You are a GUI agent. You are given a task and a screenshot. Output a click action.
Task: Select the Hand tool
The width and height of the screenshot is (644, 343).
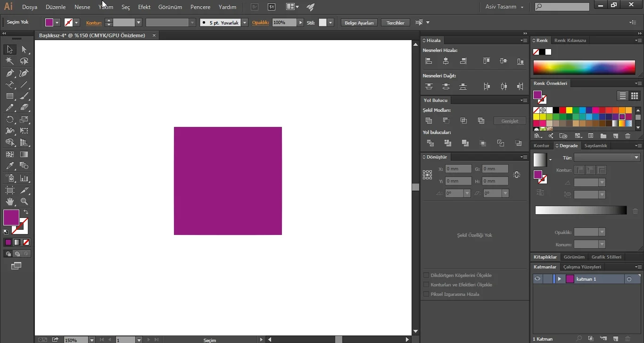pyautogui.click(x=9, y=201)
